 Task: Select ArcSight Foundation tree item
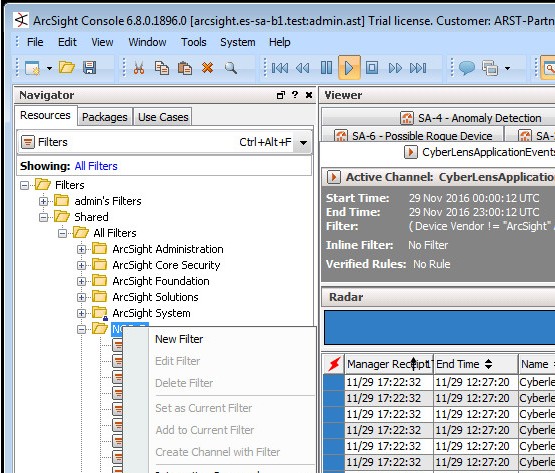point(161,281)
